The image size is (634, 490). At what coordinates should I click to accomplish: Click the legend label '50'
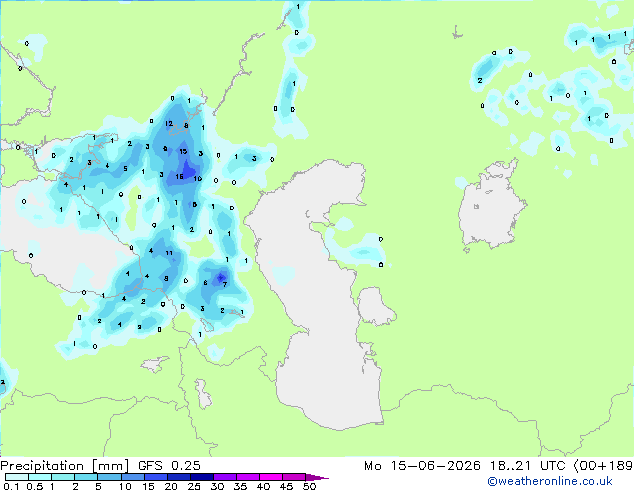click(309, 486)
